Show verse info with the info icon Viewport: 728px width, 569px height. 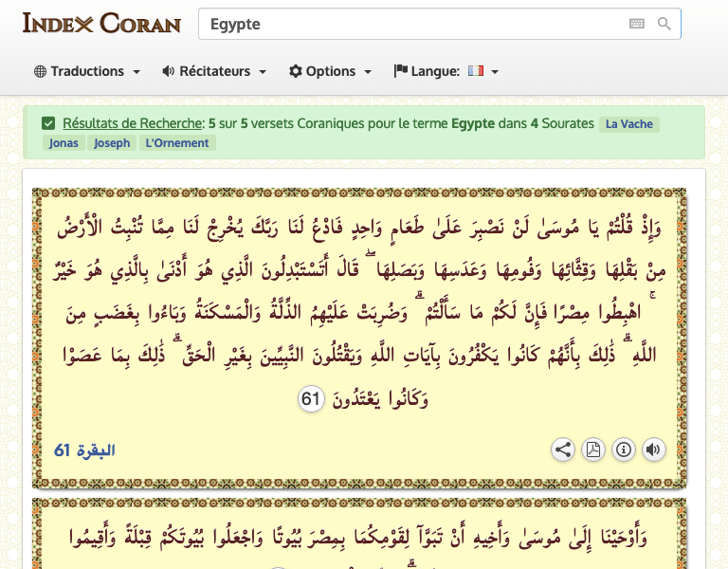[623, 450]
